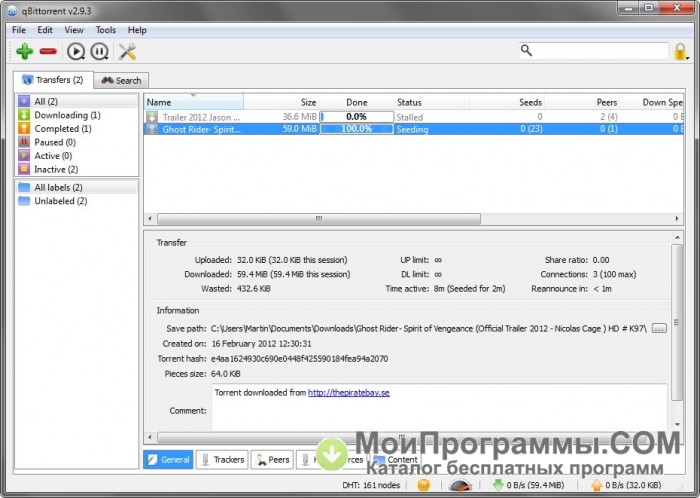Click the details panel scroll-up arrow
This screenshot has width=700, height=498.
pos(677,237)
